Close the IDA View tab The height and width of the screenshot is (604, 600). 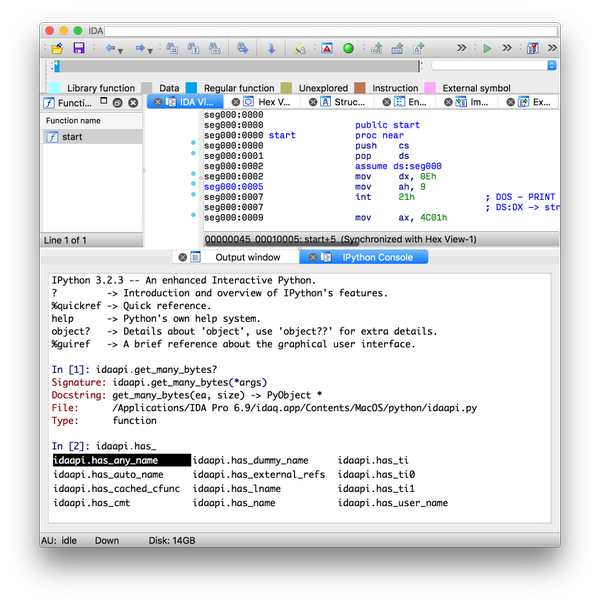[158, 102]
